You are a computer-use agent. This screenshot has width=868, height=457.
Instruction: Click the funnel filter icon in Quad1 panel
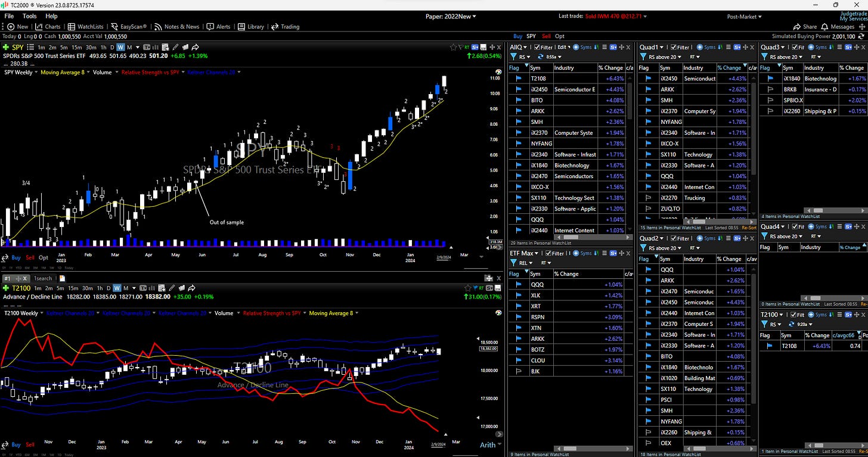(x=643, y=57)
